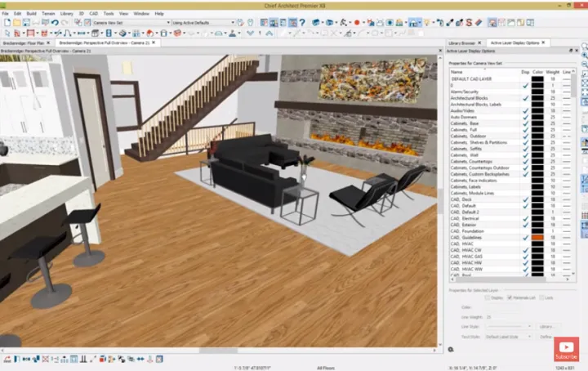
Task: Click the Select Objects arrow tool
Action: click(6, 34)
